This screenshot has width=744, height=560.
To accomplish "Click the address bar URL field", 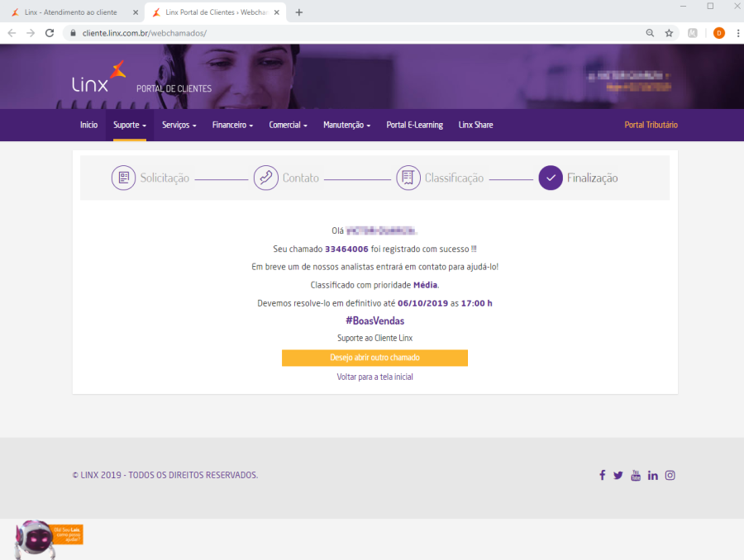I will (x=355, y=33).
